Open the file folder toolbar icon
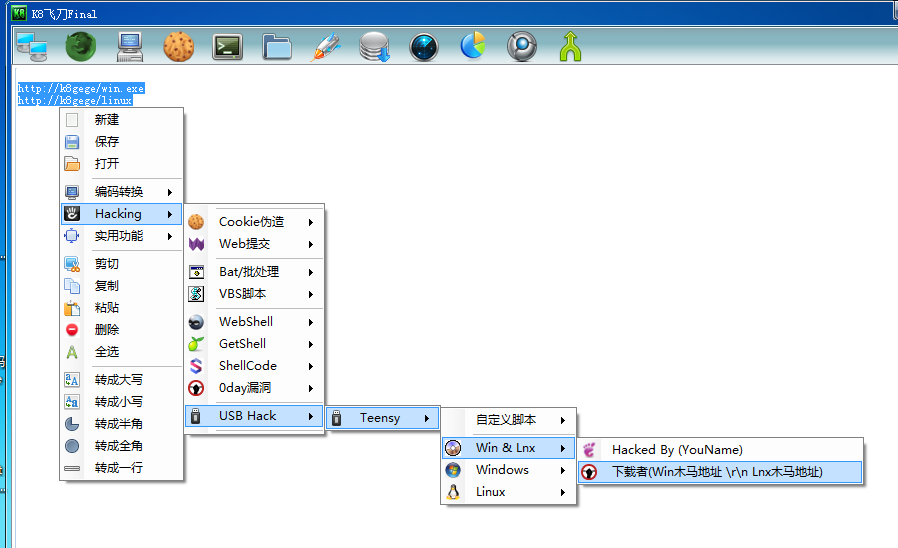Viewport: 898px width, 548px height. [277, 46]
